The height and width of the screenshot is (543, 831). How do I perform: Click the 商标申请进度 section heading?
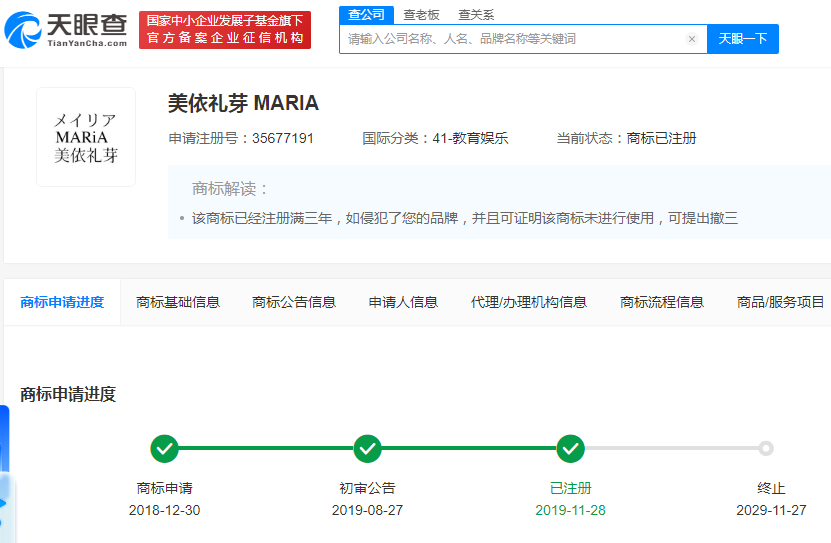(x=68, y=394)
